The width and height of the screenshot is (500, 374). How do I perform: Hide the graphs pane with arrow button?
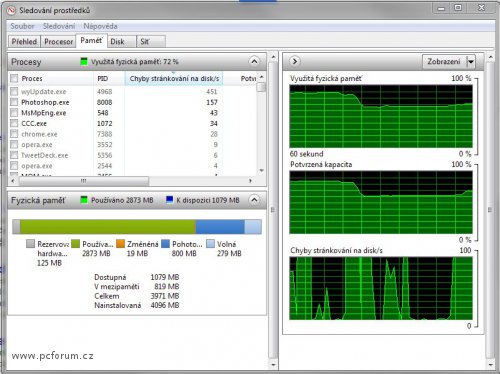coord(295,61)
